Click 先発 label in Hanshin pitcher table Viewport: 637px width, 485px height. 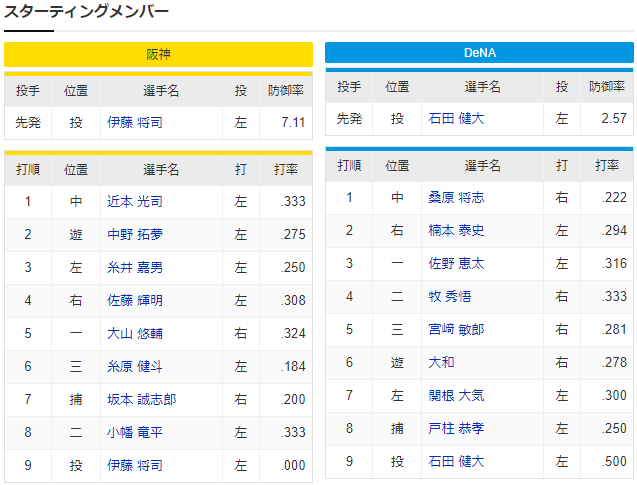[28, 122]
